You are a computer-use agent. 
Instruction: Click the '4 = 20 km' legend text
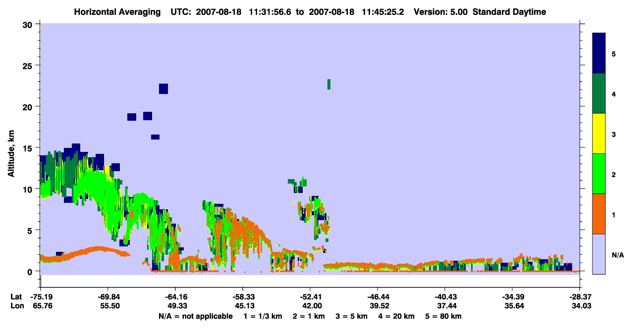click(x=396, y=316)
